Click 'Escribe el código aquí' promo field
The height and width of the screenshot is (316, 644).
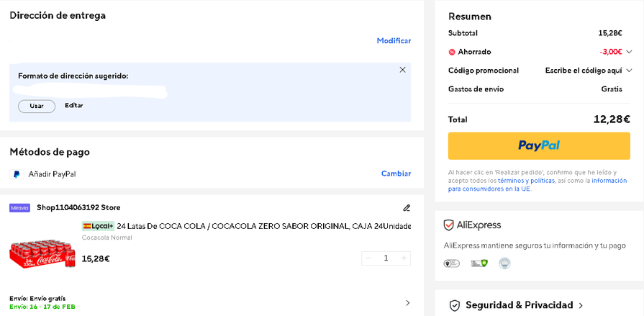pos(584,71)
